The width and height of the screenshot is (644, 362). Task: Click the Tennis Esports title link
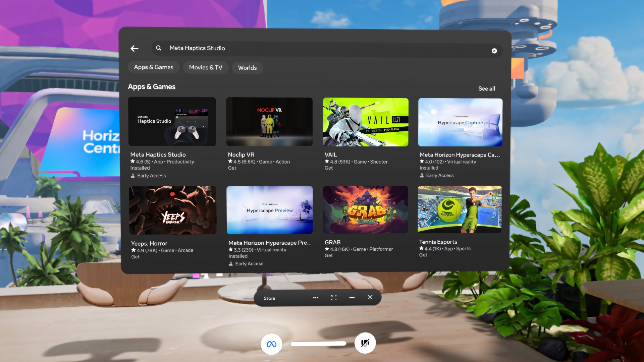438,242
